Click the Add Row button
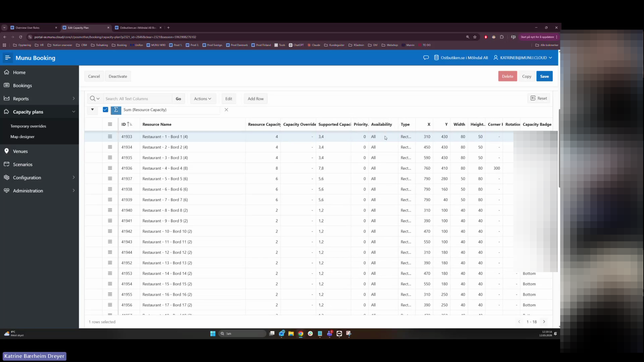The image size is (644, 362). coord(256,99)
